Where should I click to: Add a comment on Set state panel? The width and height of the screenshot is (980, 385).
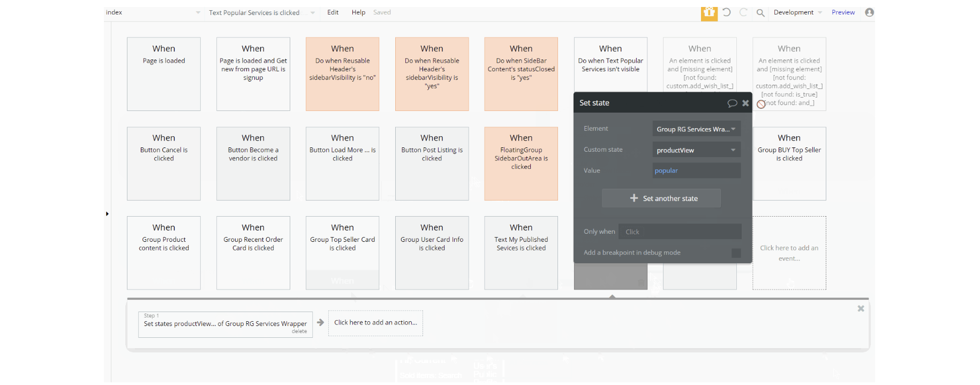tap(732, 103)
